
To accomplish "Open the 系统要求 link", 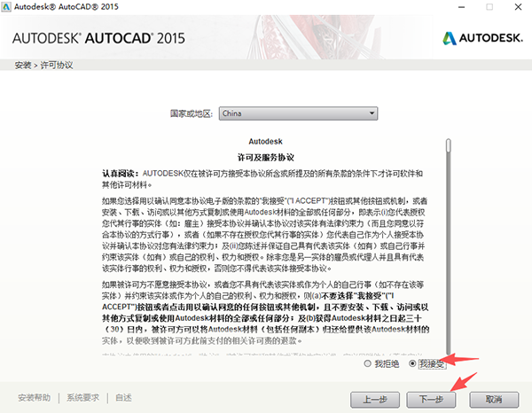I will pos(85,398).
